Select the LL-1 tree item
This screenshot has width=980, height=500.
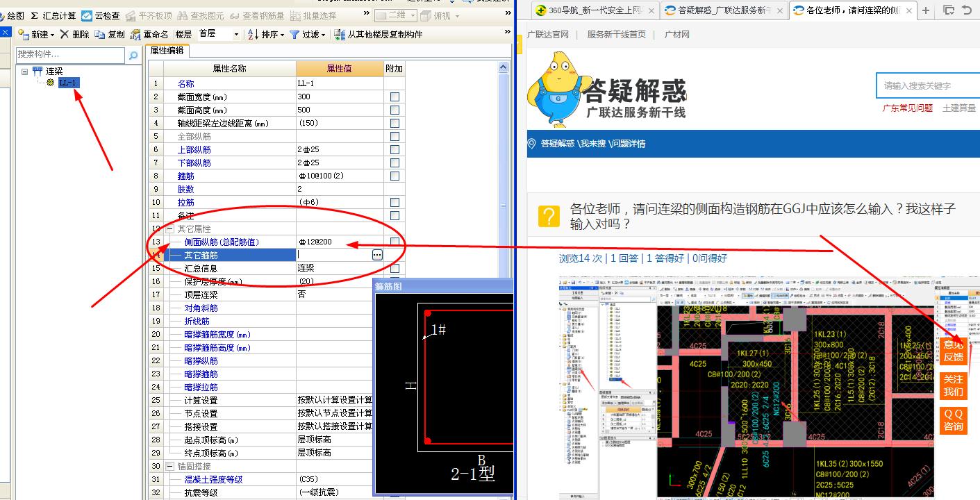click(68, 83)
